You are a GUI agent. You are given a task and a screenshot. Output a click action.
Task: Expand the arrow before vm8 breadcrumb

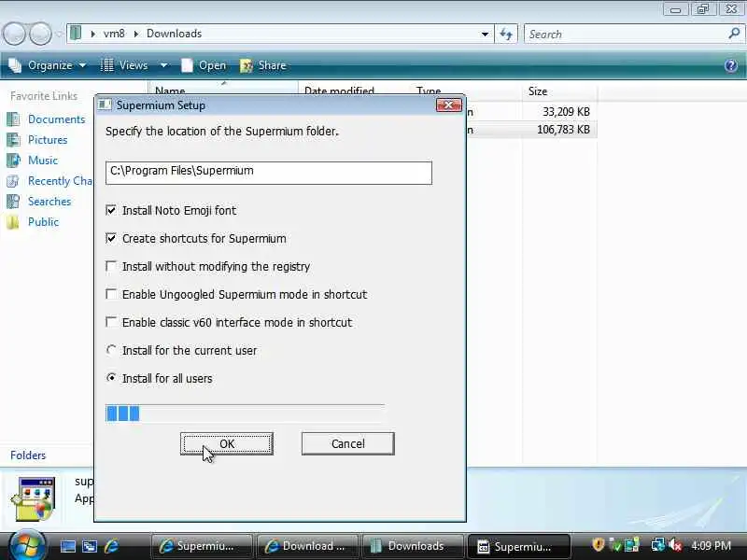92,34
